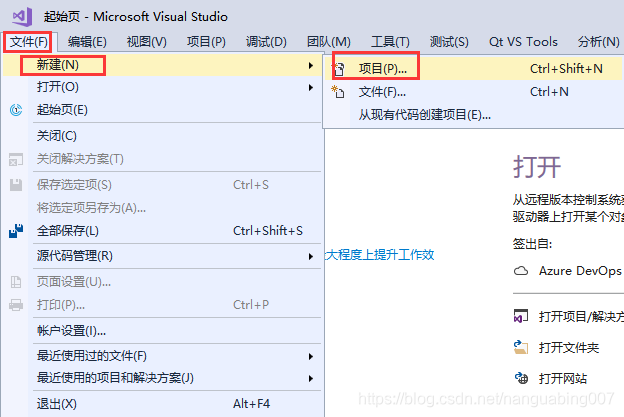
Task: Open the 团队(M) menu
Action: click(x=329, y=42)
